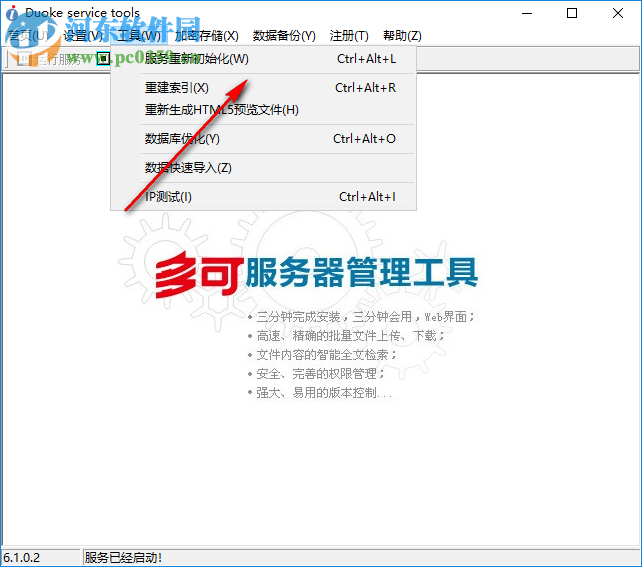Click the stop service square icon
Image resolution: width=642 pixels, height=567 pixels.
pyautogui.click(x=103, y=59)
